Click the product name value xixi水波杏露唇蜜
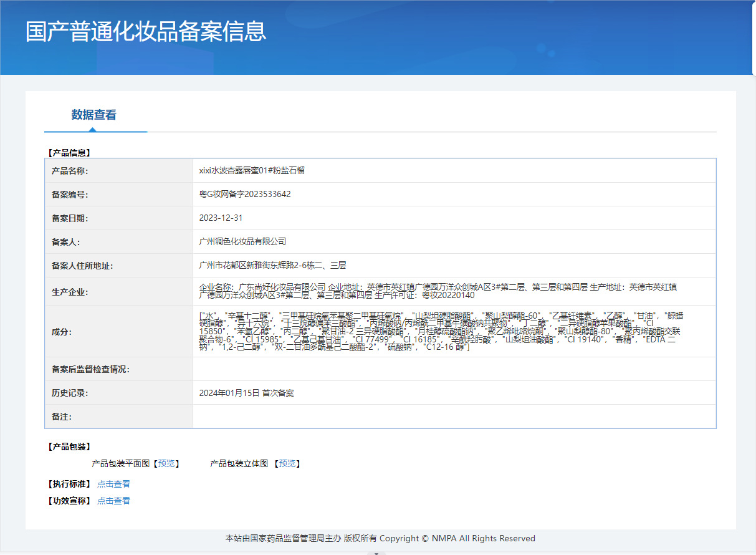Image resolution: width=756 pixels, height=555 pixels. pyautogui.click(x=252, y=170)
